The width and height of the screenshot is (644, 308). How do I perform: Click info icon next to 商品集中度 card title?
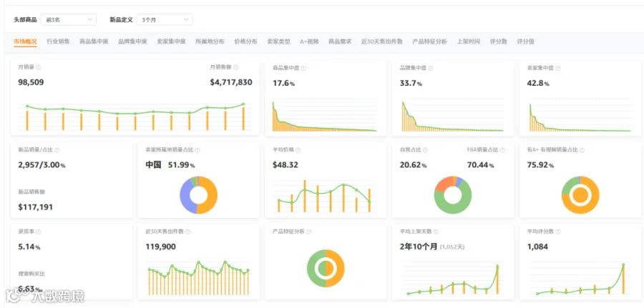coord(303,69)
